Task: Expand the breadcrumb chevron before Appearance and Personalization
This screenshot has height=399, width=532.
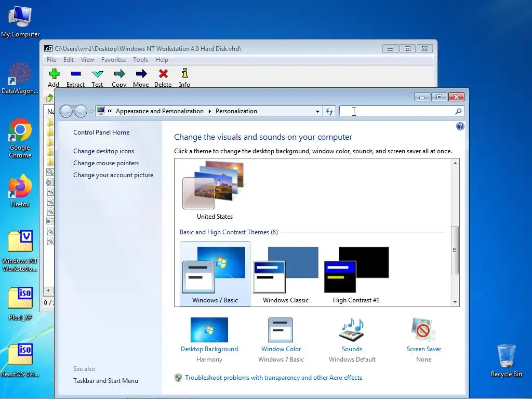Action: click(x=110, y=111)
